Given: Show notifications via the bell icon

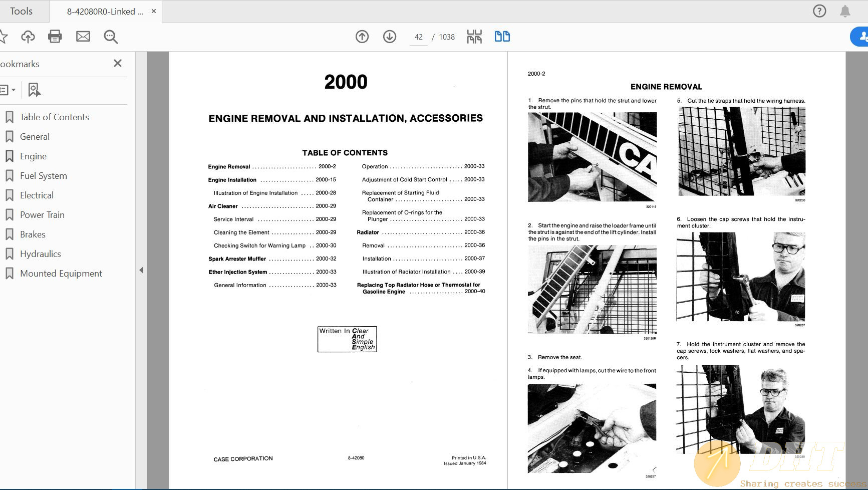Looking at the screenshot, I should coord(845,11).
